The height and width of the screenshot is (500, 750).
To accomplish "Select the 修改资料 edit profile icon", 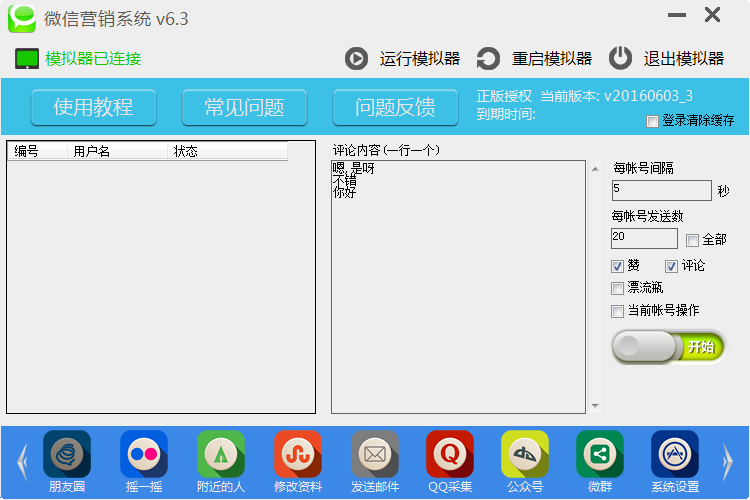I will pyautogui.click(x=298, y=455).
